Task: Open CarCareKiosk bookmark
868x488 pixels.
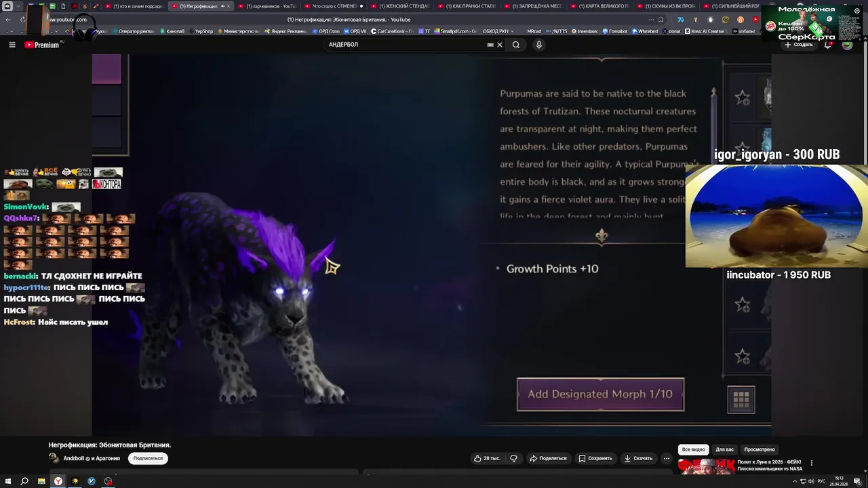Action: 391,31
